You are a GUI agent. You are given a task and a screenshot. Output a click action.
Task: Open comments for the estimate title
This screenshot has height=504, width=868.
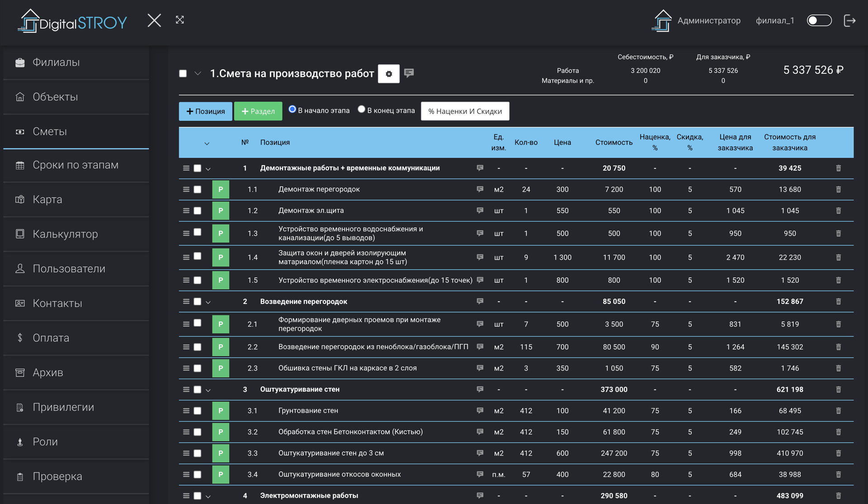coord(409,73)
